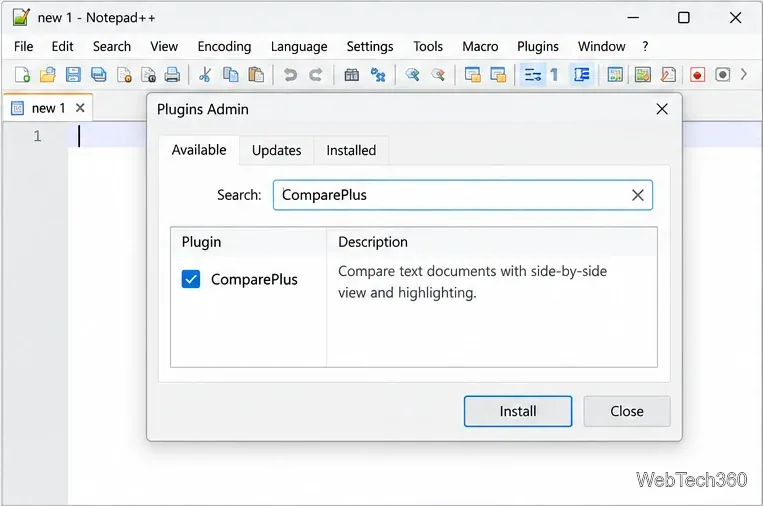Image resolution: width=763 pixels, height=506 pixels.
Task: Click the red-pen document toolbar icon
Action: tap(668, 74)
